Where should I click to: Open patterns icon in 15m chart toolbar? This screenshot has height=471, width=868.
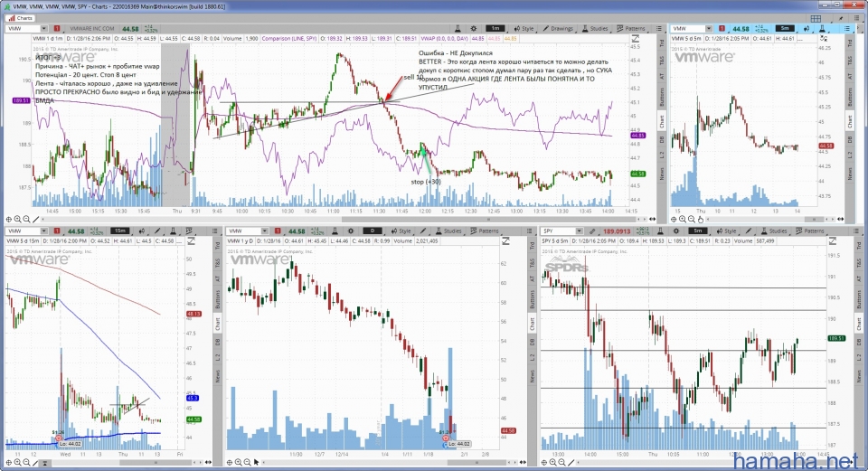click(x=189, y=231)
